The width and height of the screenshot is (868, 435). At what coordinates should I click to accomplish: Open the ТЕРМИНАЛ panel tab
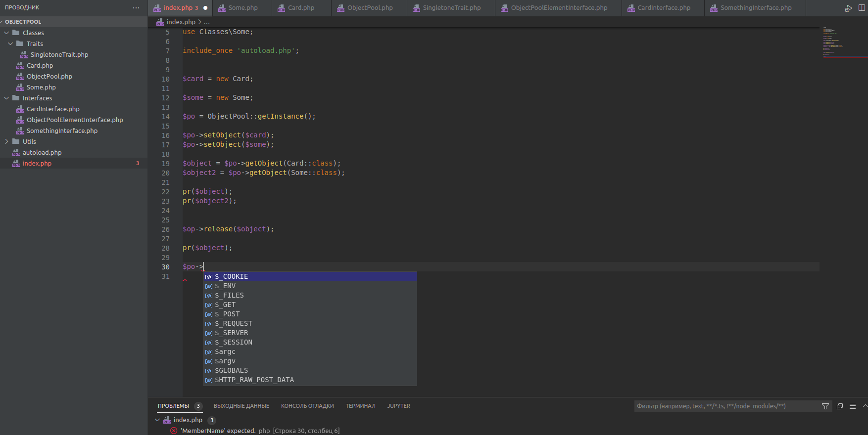tap(360, 406)
